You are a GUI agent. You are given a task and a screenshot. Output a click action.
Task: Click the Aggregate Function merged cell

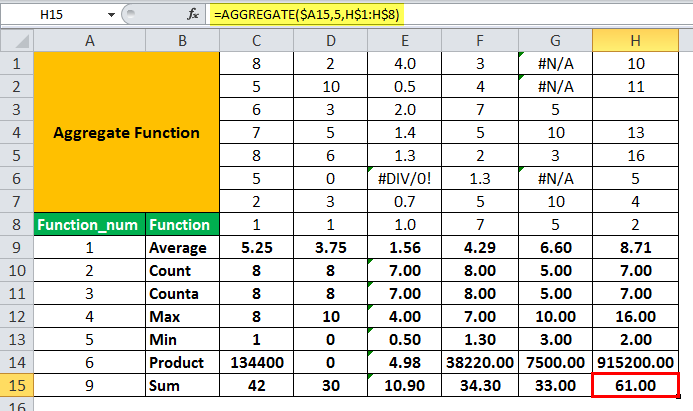tap(126, 132)
